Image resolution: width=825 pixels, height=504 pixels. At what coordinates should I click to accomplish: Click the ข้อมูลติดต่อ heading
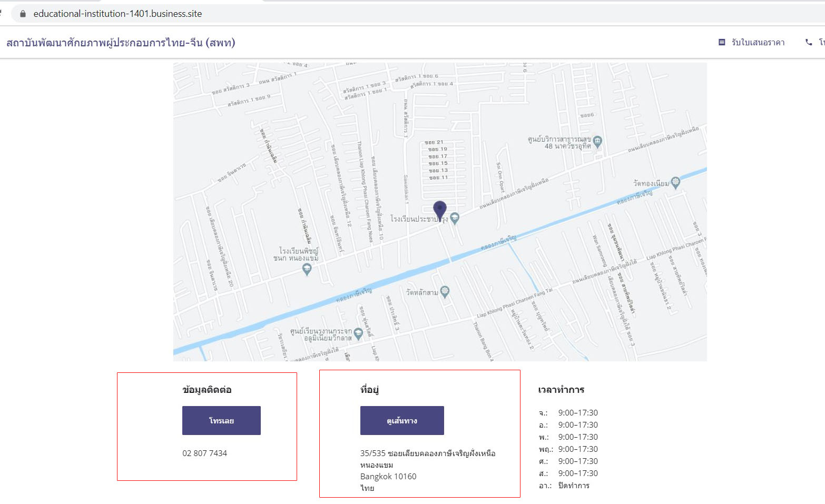point(207,390)
